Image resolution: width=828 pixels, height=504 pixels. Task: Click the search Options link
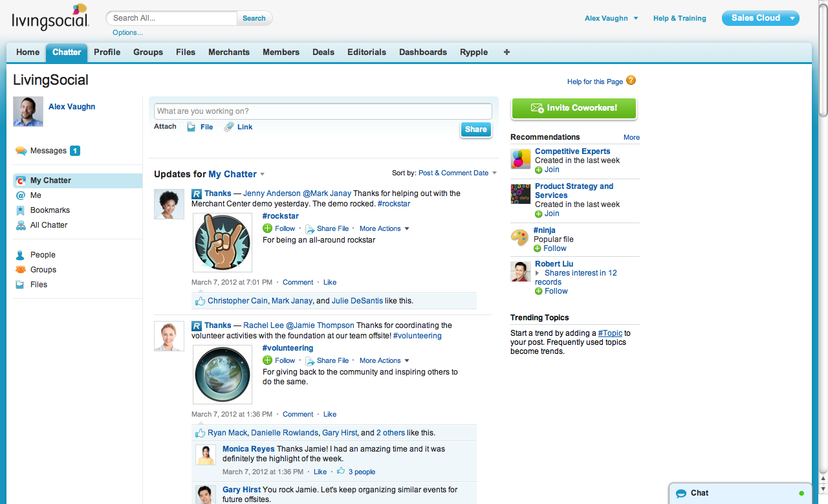(x=127, y=32)
